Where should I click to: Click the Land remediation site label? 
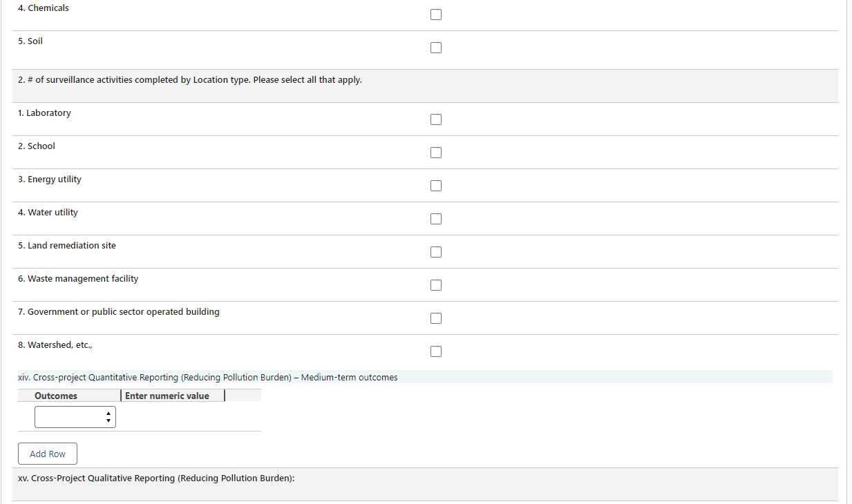67,246
